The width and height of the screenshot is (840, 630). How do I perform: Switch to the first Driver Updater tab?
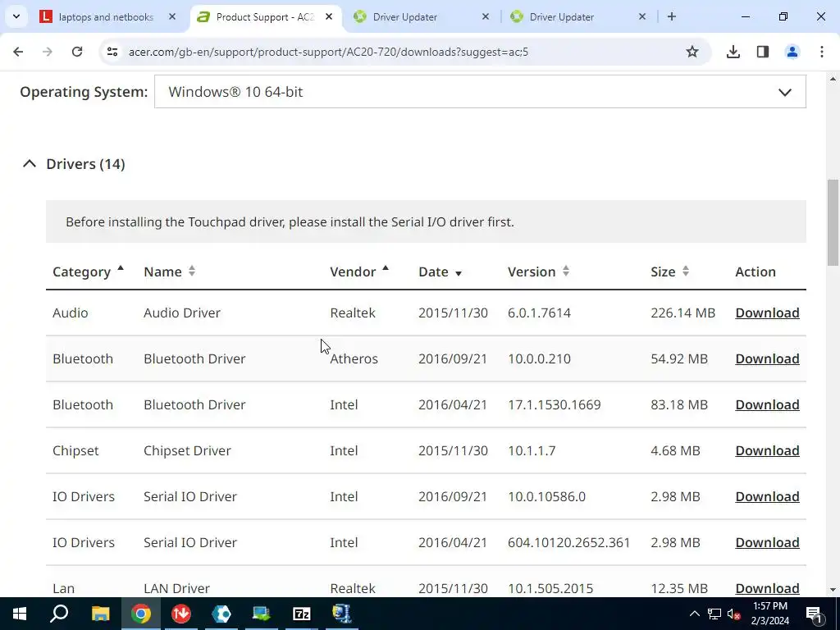pos(405,17)
